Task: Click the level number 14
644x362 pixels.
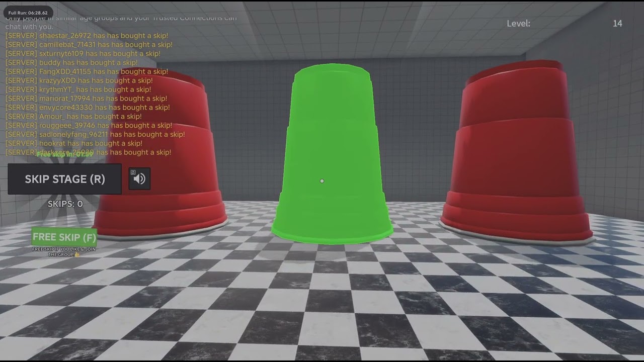Action: point(617,24)
